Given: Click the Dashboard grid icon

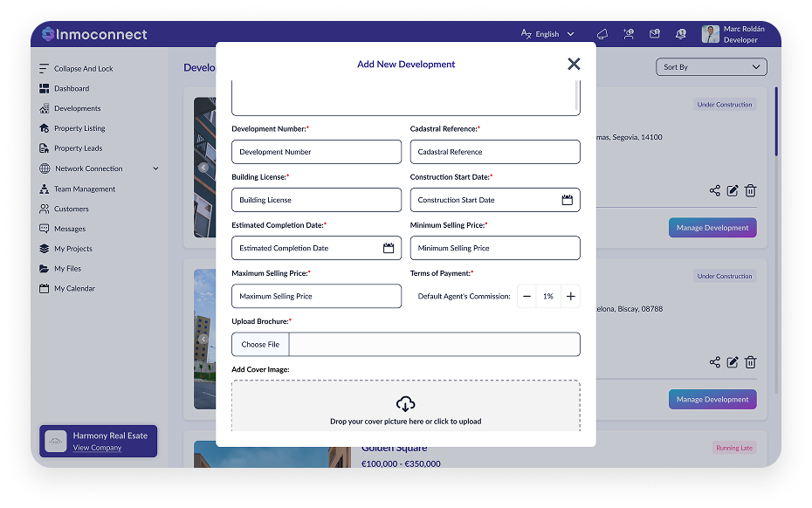Looking at the screenshot, I should tap(44, 88).
